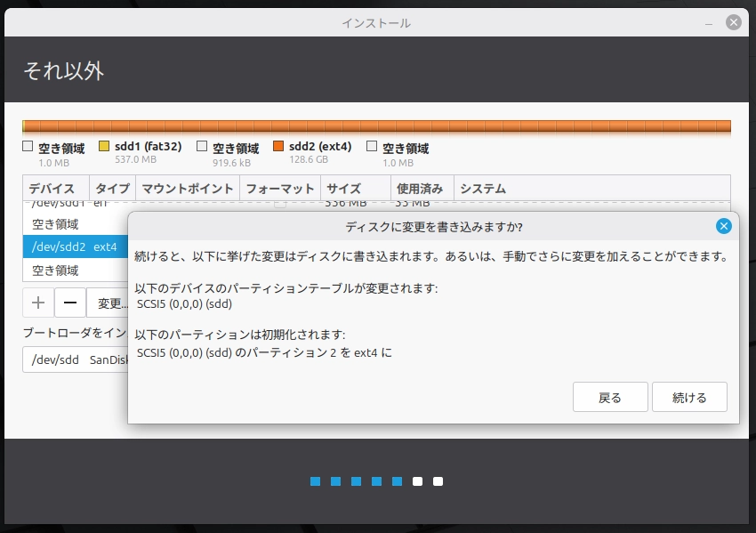
Task: Add a new partition with the plus icon
Action: [37, 303]
